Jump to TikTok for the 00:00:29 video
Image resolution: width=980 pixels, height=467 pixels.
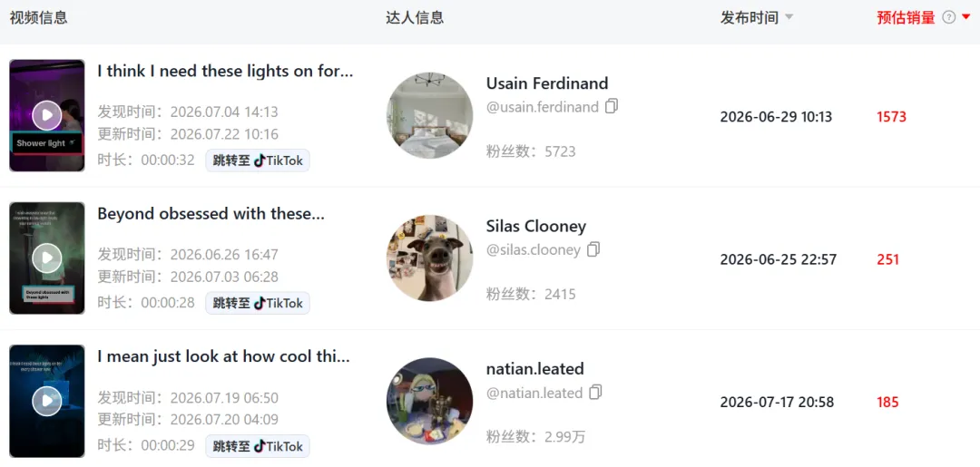pos(258,446)
